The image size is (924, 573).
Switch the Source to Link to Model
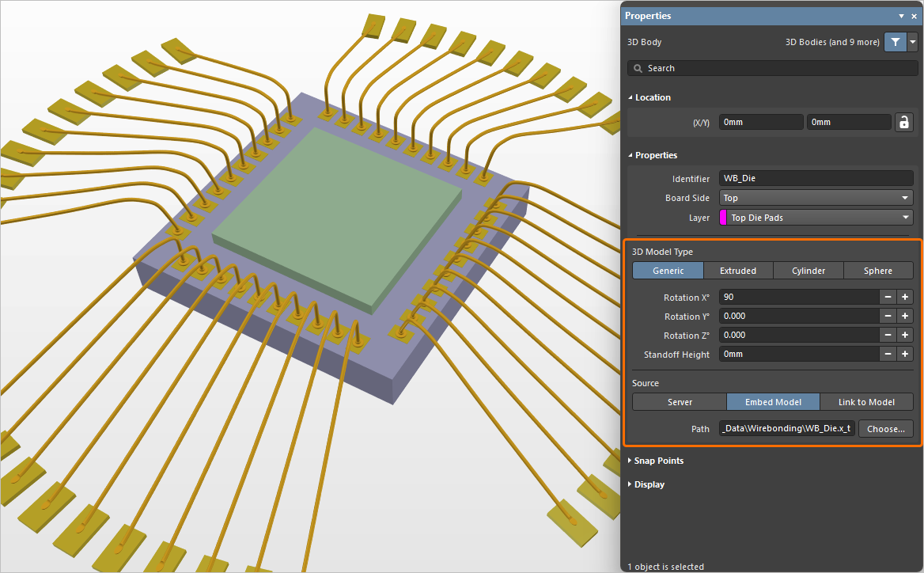coord(867,401)
